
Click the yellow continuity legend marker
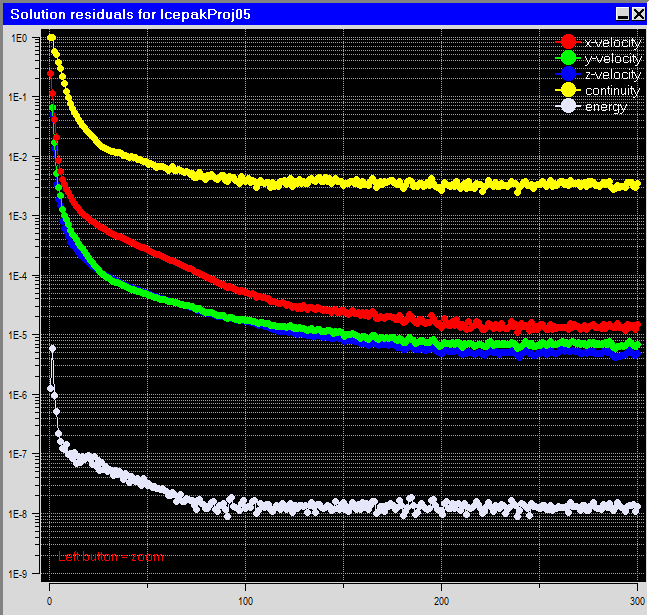tap(568, 91)
